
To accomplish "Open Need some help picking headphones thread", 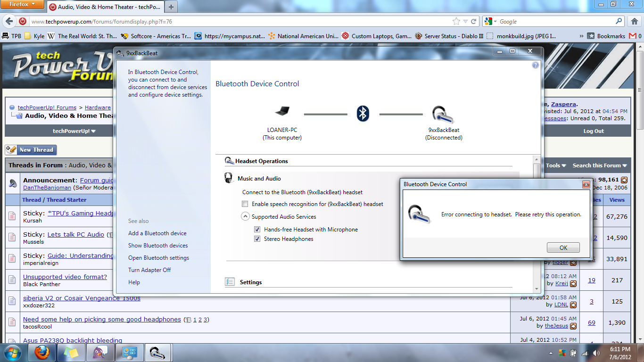I will (102, 319).
